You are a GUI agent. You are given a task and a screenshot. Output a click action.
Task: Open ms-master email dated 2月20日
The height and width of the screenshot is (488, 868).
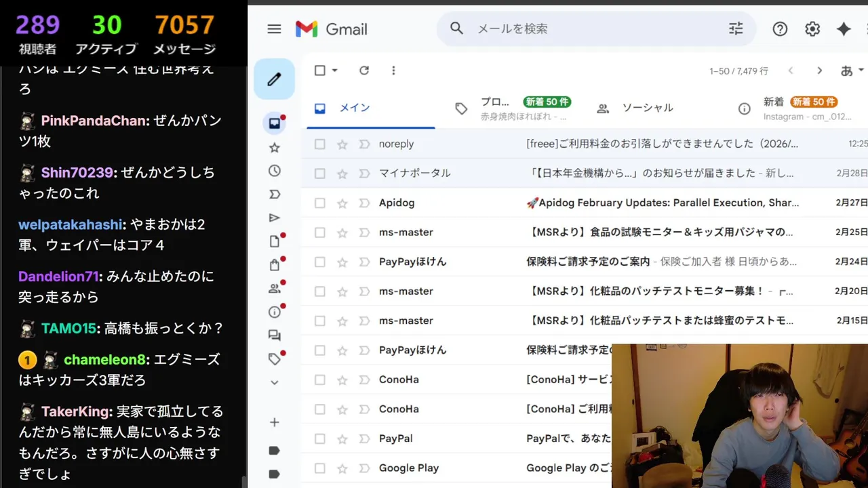click(585, 291)
